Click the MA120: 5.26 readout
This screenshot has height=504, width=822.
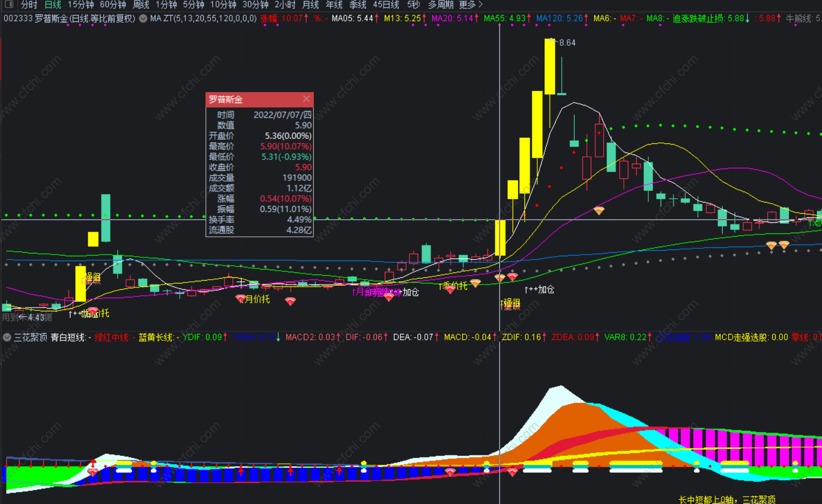click(562, 18)
